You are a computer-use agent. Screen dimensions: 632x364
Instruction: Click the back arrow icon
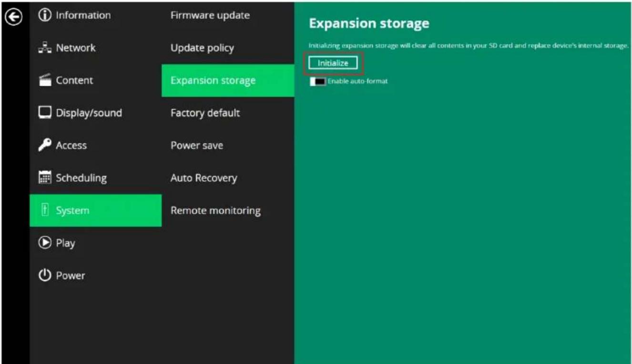pyautogui.click(x=14, y=17)
